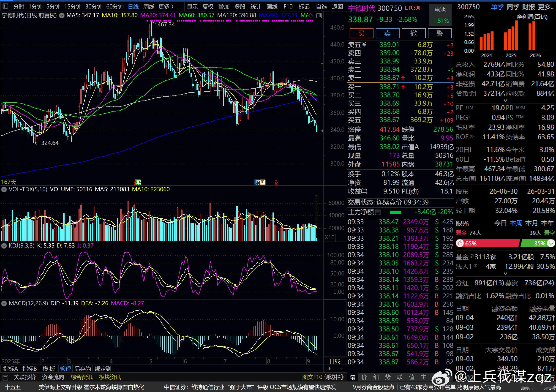Switch chart period to 周线
Screen dimensions: 556x392
click(149, 7)
